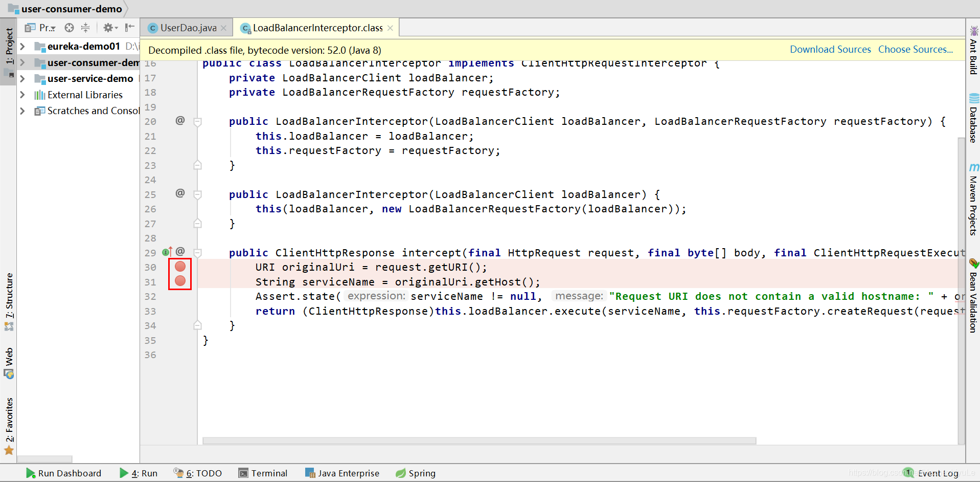Expand the Scratches and Consoles node arrow

click(22, 111)
